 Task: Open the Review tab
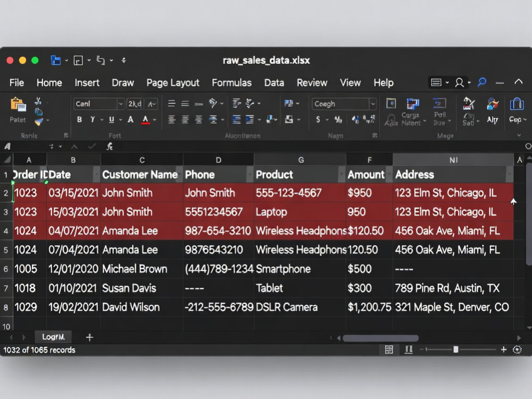coord(312,83)
